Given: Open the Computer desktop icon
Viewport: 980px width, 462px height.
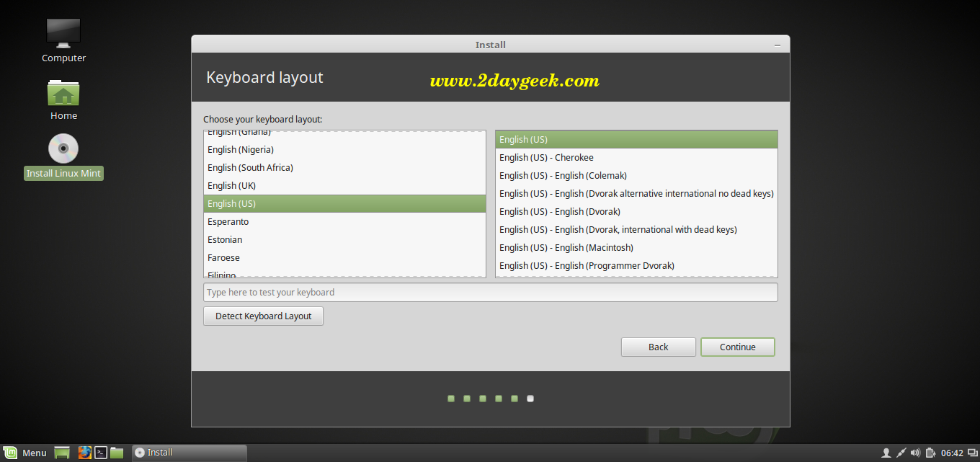Looking at the screenshot, I should [63, 33].
